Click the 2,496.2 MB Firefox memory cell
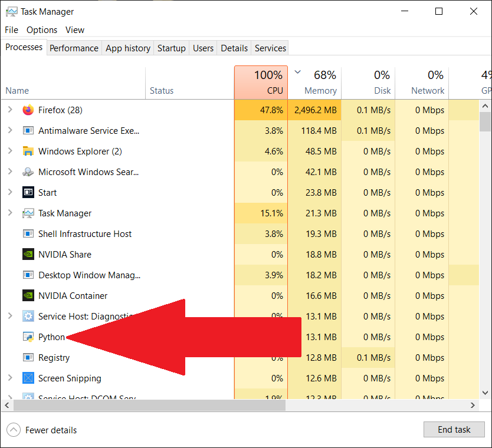 [314, 110]
